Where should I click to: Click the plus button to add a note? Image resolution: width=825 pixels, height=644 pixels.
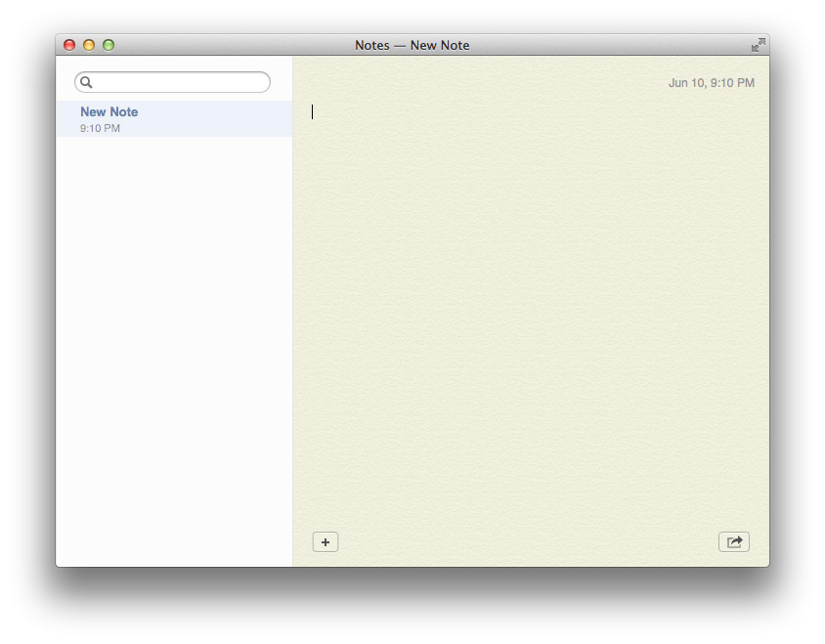tap(326, 542)
